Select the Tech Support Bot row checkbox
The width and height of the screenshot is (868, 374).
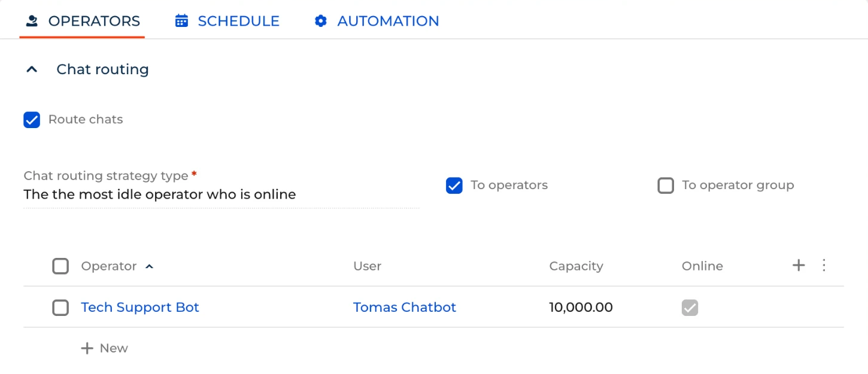point(60,308)
